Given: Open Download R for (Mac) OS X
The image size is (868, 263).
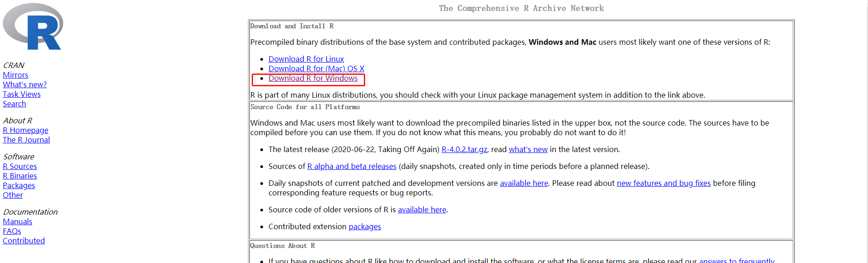Looking at the screenshot, I should [316, 68].
